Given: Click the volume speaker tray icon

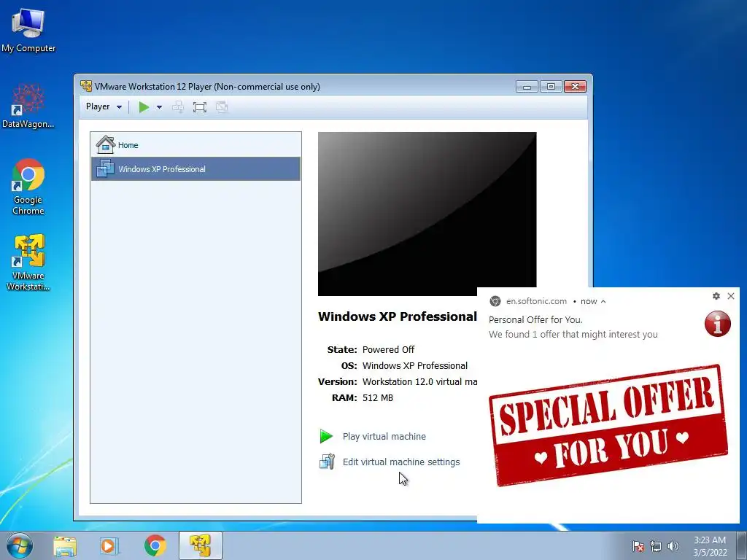Looking at the screenshot, I should click(673, 546).
